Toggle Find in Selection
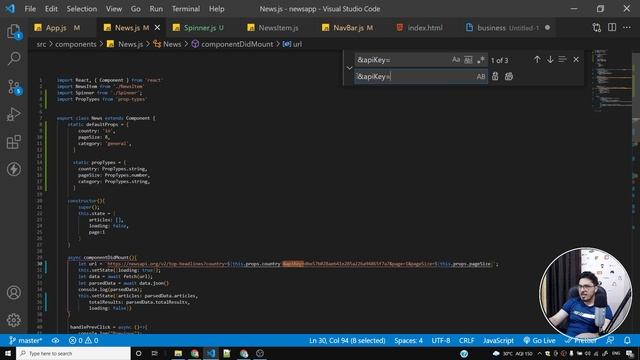Image resolution: width=640 pixels, height=360 pixels. (x=562, y=60)
